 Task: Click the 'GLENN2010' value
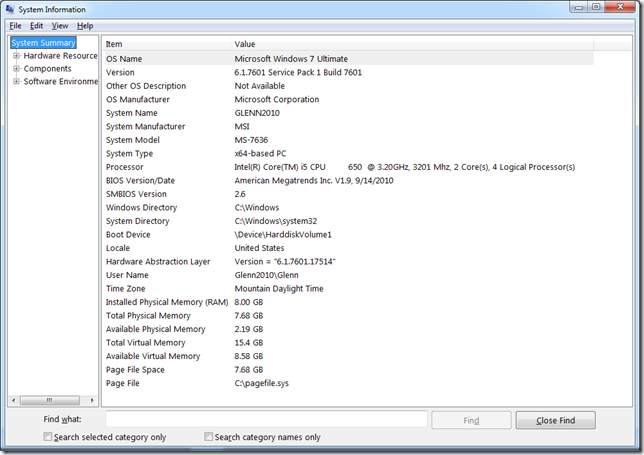coord(257,113)
